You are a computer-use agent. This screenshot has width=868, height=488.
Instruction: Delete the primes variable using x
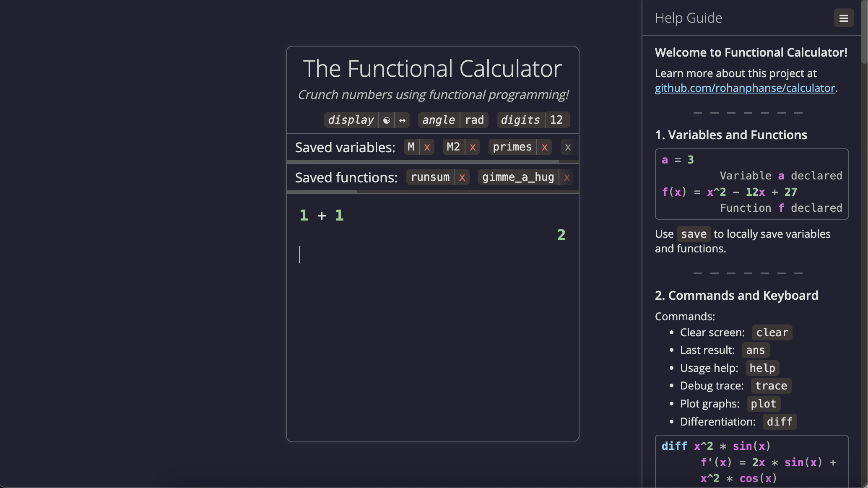544,147
